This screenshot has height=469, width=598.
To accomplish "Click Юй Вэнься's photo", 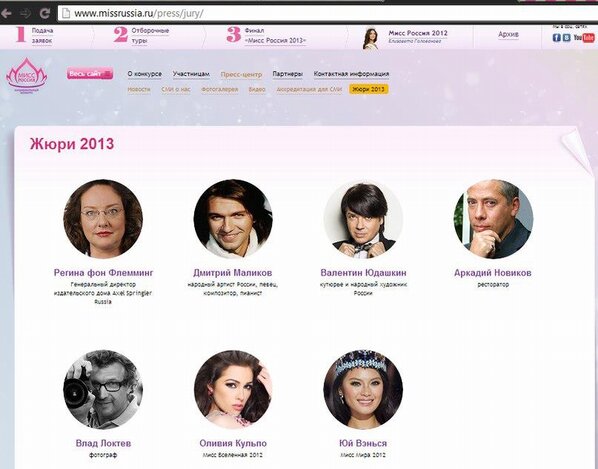I will pos(363,390).
